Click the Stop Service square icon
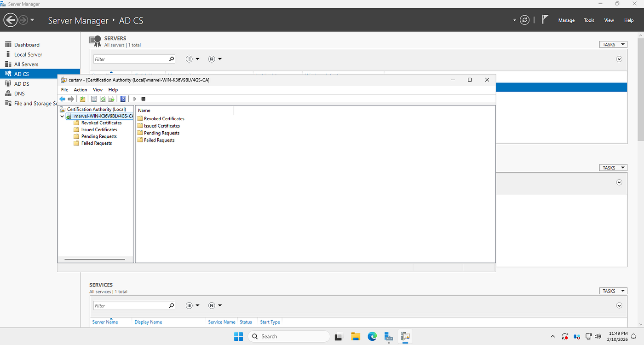The image size is (644, 345). pos(144,99)
